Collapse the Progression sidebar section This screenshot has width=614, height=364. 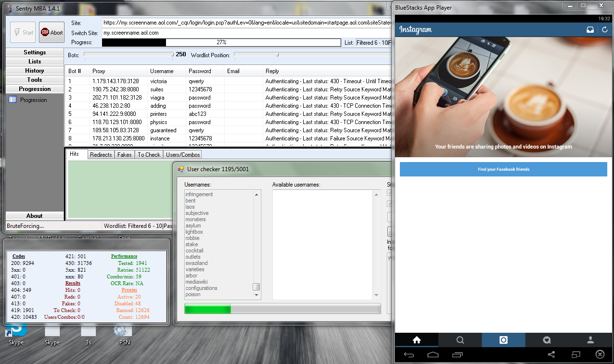pos(35,88)
